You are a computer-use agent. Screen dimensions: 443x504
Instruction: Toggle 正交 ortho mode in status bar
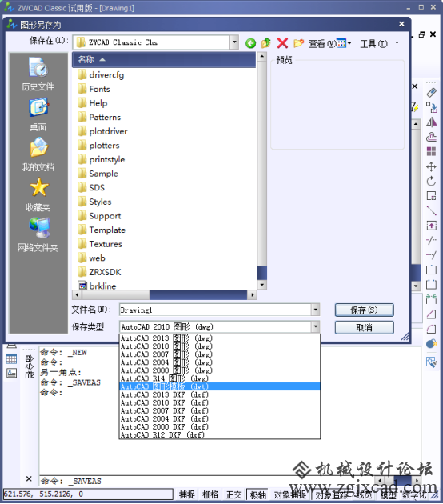click(x=233, y=494)
